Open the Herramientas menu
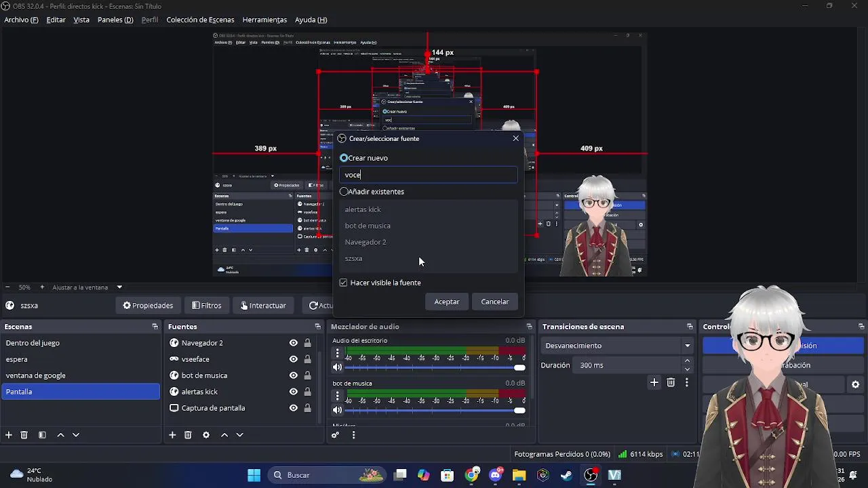The image size is (868, 488). point(264,20)
